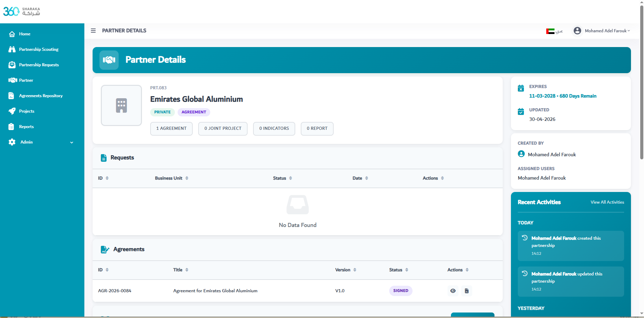The image size is (644, 318).
Task: Click partner code PRT.083
Action: tap(158, 88)
